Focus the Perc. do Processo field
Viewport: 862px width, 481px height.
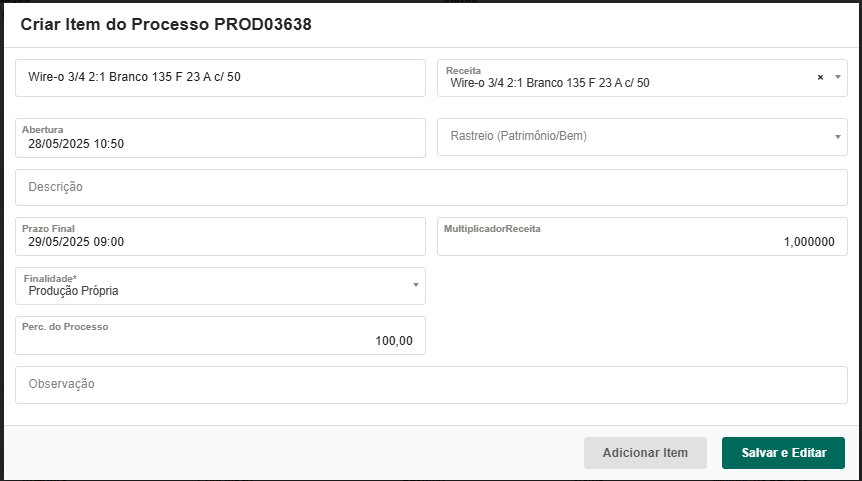point(220,340)
